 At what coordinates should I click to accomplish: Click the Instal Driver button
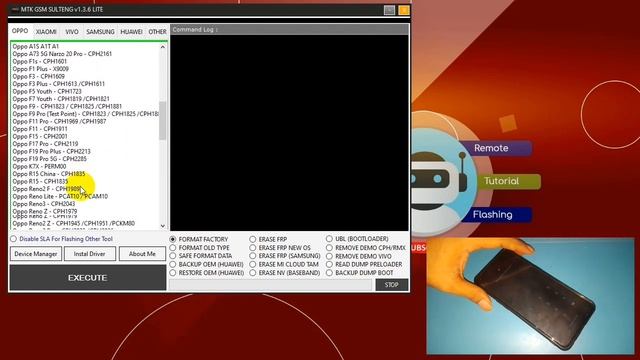pos(90,254)
